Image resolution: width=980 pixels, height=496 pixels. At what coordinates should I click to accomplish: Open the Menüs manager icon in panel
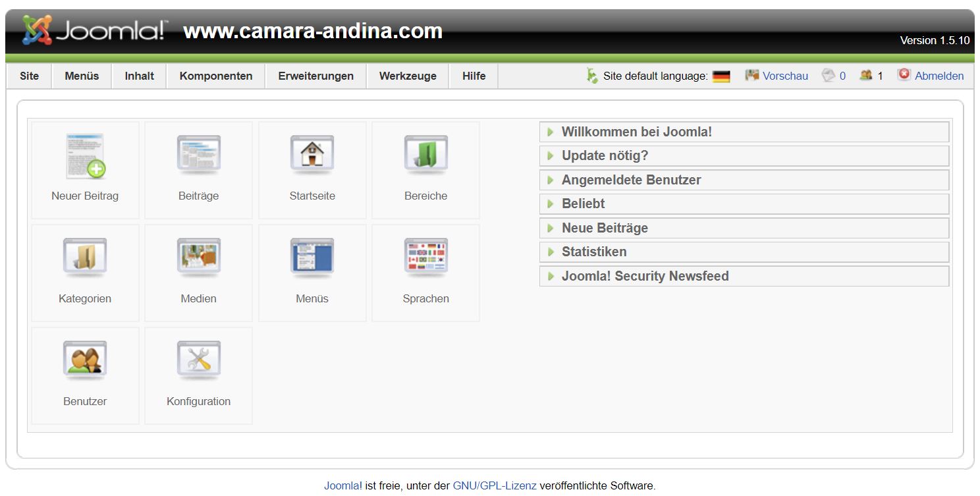(312, 258)
